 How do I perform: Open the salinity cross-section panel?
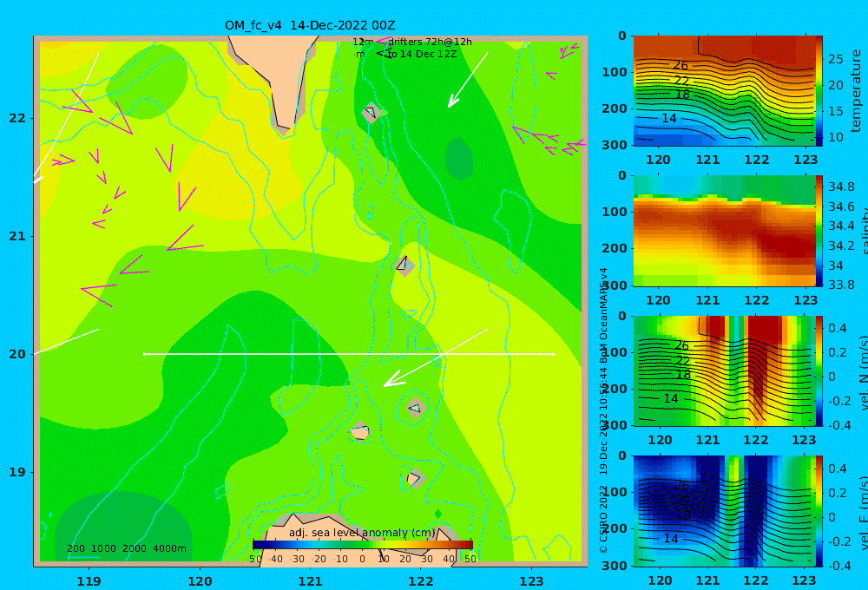click(724, 231)
